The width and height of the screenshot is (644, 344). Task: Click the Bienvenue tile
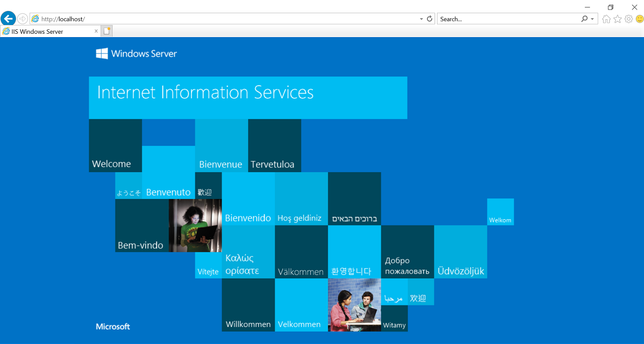point(221,146)
